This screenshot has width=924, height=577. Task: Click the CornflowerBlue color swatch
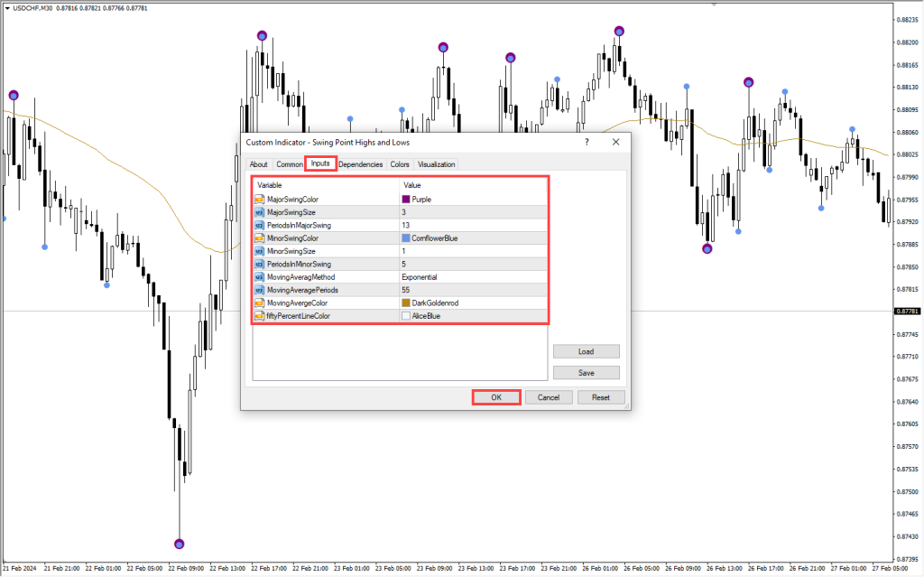[406, 238]
